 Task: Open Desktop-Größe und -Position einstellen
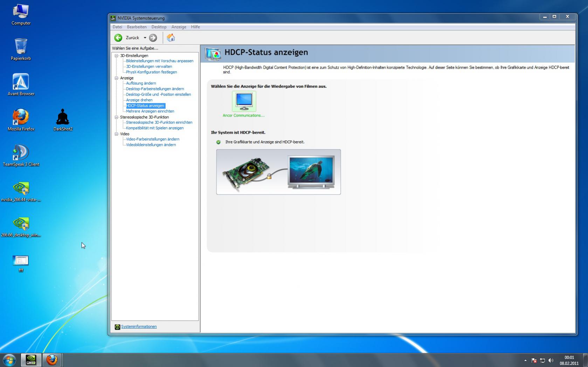(158, 94)
